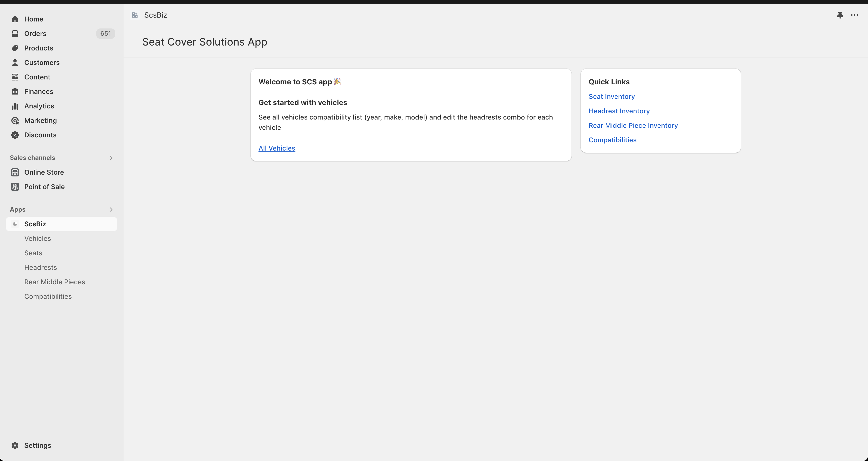Click the Finances bank icon
This screenshot has height=461, width=868.
[x=15, y=92]
